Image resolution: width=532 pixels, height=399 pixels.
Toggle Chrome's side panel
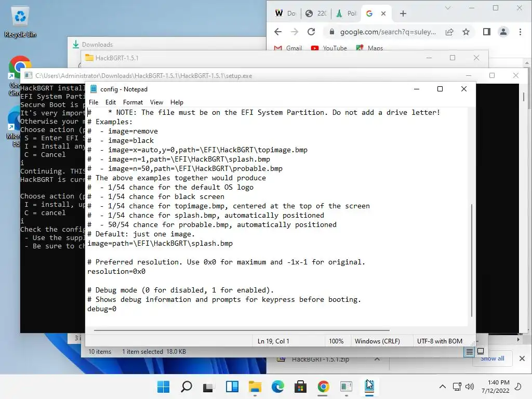pos(486,32)
